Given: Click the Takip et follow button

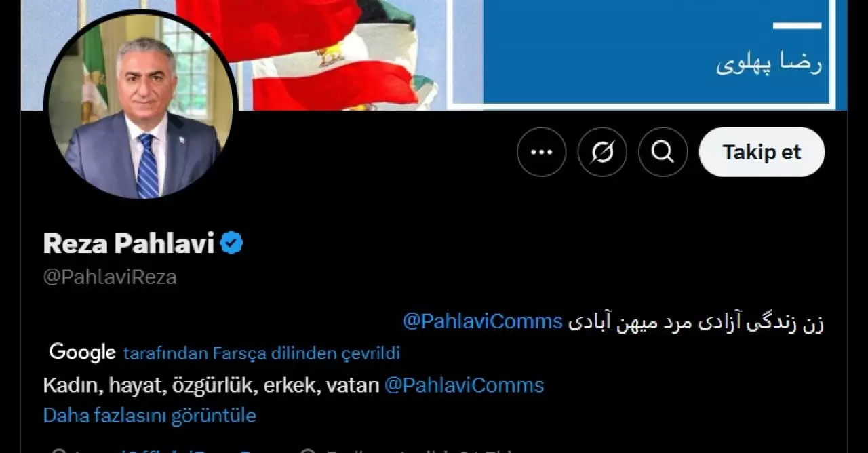Looking at the screenshot, I should coord(762,152).
